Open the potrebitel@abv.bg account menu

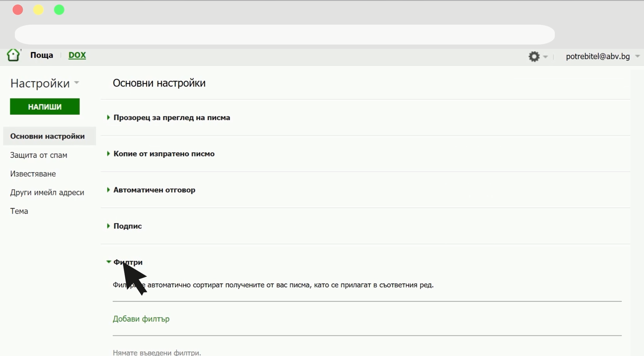[602, 56]
